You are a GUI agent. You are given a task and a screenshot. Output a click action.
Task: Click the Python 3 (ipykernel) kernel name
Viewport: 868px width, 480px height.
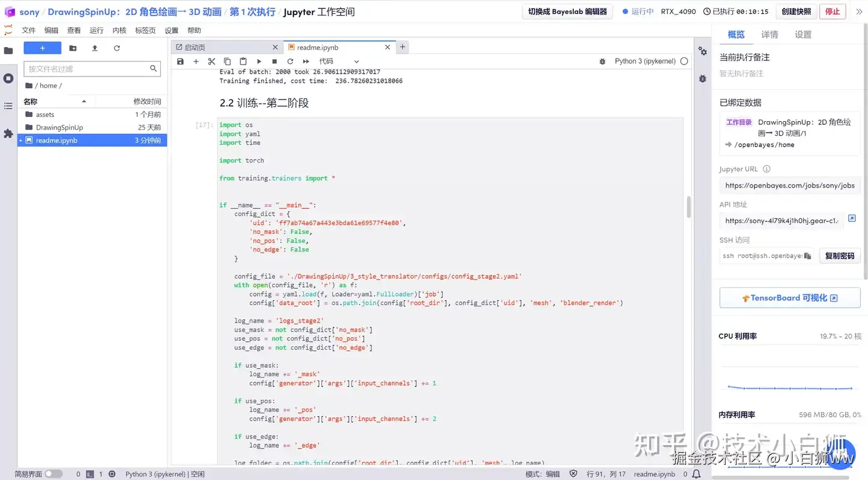[645, 62]
